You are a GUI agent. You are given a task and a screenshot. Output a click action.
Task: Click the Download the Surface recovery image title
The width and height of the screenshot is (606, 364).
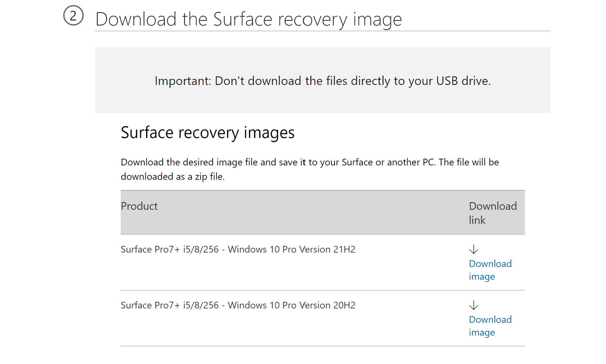click(249, 19)
